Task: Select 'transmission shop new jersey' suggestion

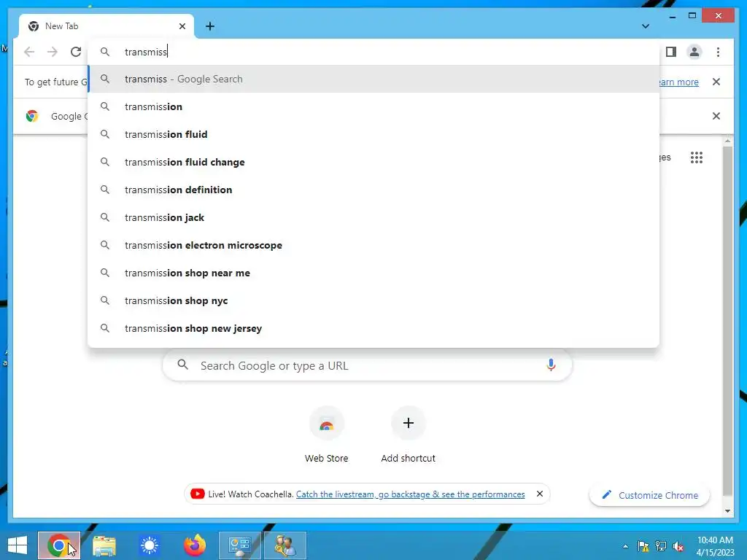Action: pyautogui.click(x=373, y=328)
